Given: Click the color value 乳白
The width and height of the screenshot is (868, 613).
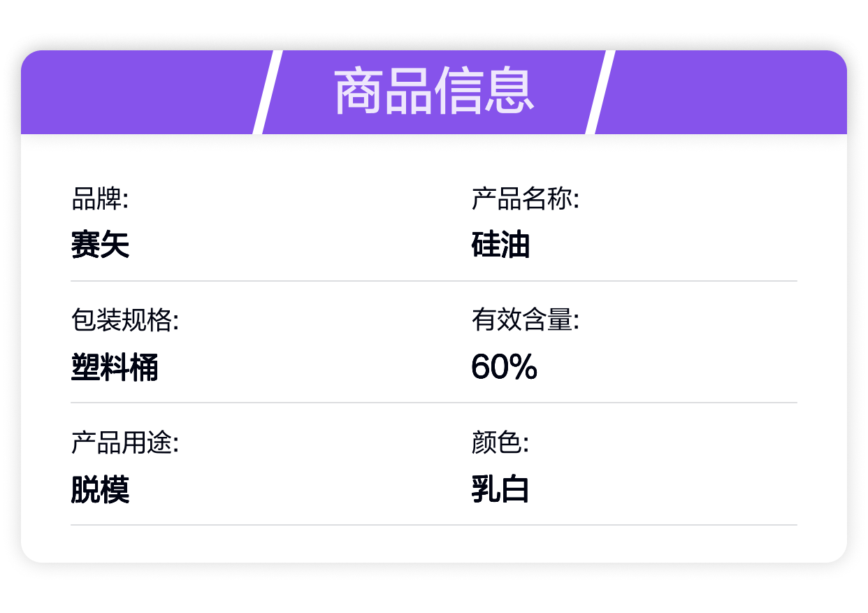Looking at the screenshot, I should tap(500, 489).
